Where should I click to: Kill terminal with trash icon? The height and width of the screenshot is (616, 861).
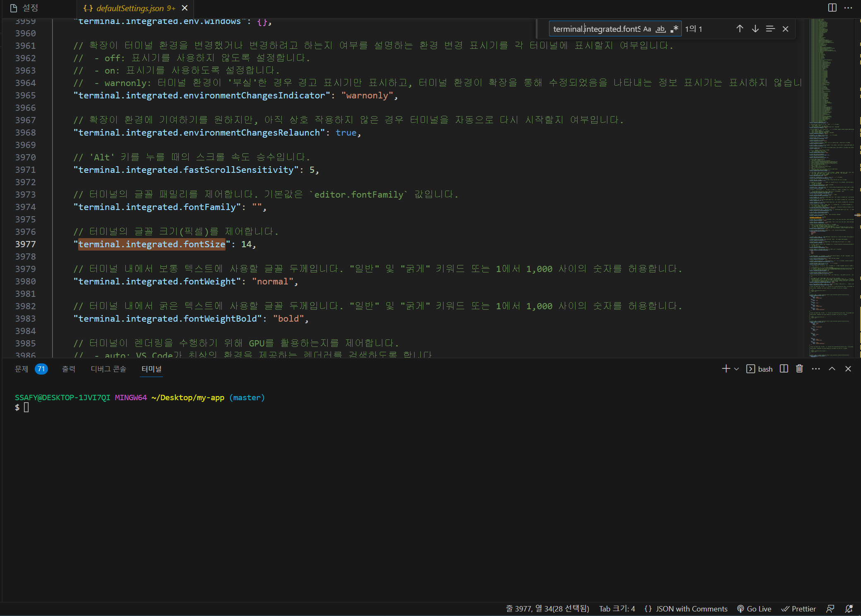point(799,369)
